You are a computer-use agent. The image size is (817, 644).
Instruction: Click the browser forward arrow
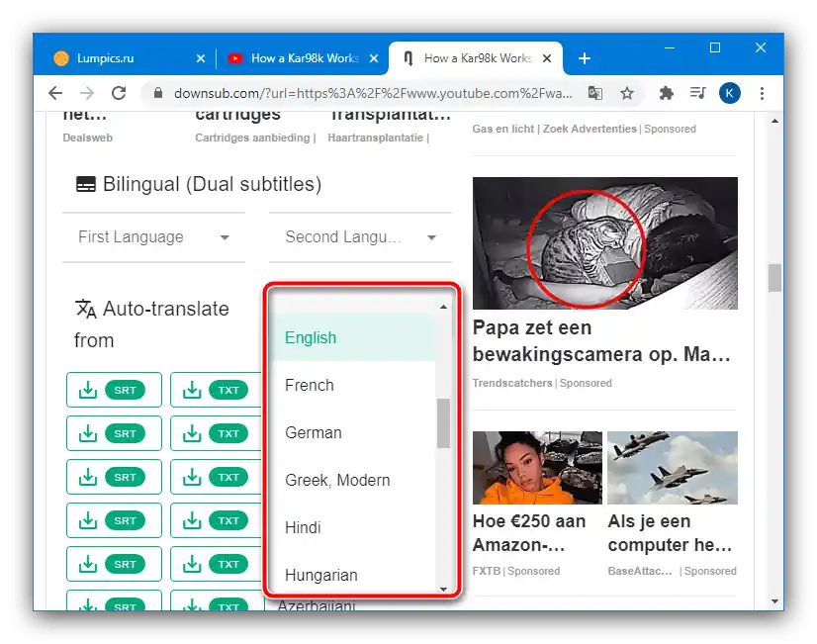[87, 93]
